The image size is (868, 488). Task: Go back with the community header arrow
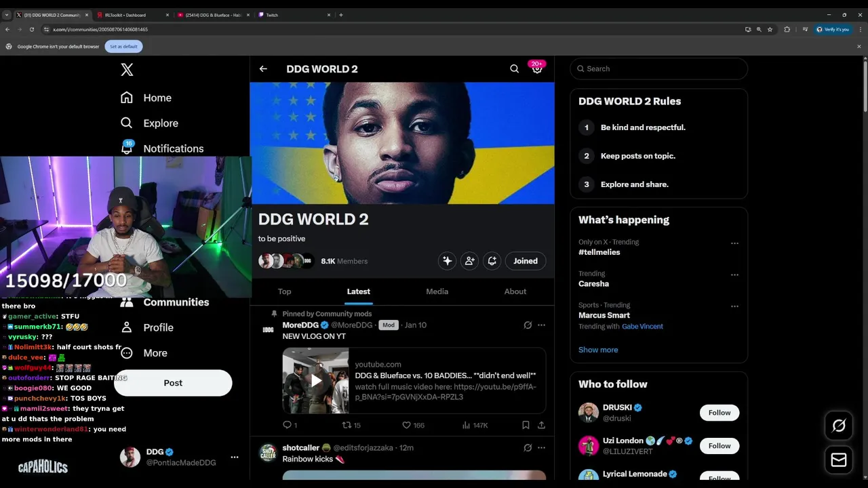(x=263, y=68)
